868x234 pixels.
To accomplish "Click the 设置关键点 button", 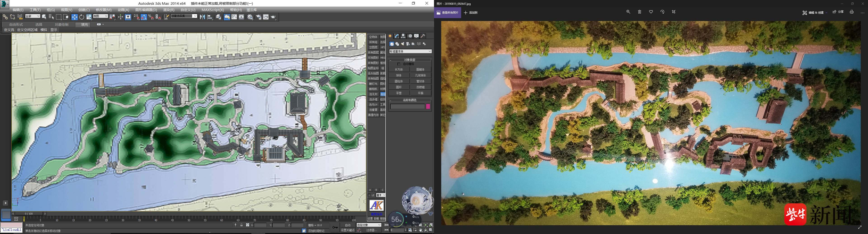I will pos(348,230).
